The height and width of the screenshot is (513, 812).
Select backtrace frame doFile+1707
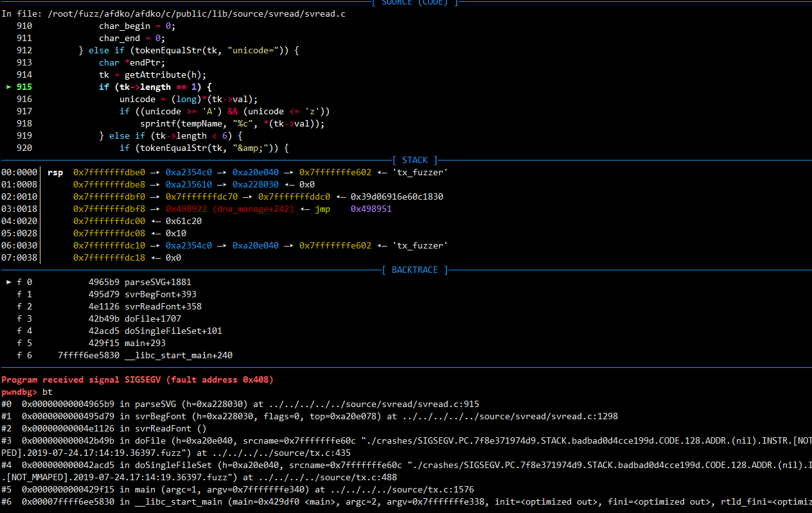tap(153, 318)
